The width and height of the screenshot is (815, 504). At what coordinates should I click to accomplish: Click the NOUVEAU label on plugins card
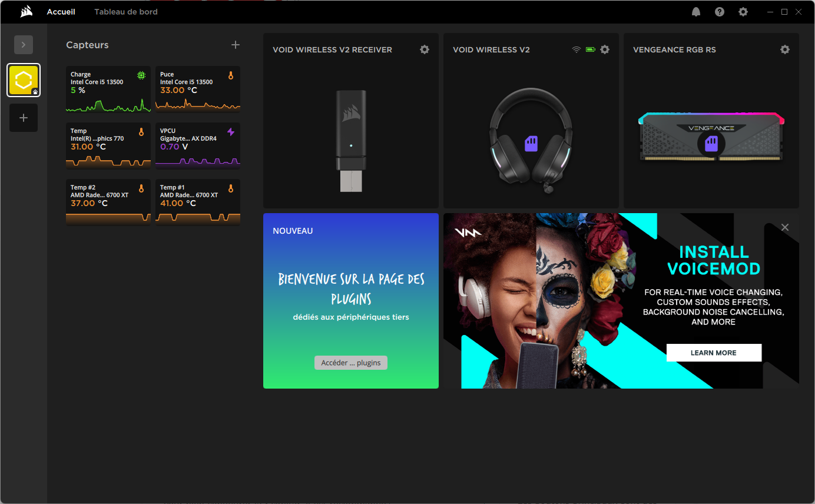click(x=293, y=231)
